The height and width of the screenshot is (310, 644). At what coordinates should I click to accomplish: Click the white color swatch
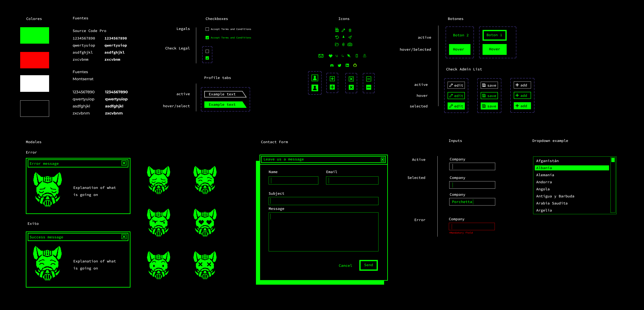click(x=35, y=84)
